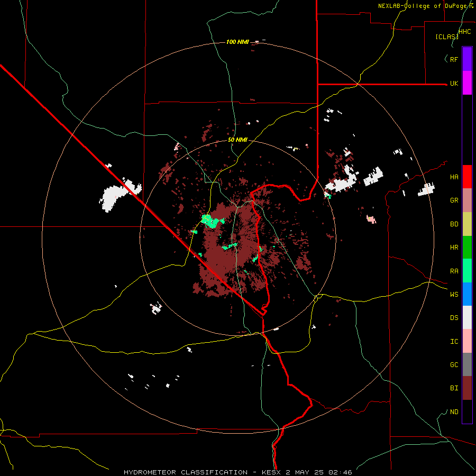Click the WS legend label
Screen dimensions: 476x476
coord(454,295)
